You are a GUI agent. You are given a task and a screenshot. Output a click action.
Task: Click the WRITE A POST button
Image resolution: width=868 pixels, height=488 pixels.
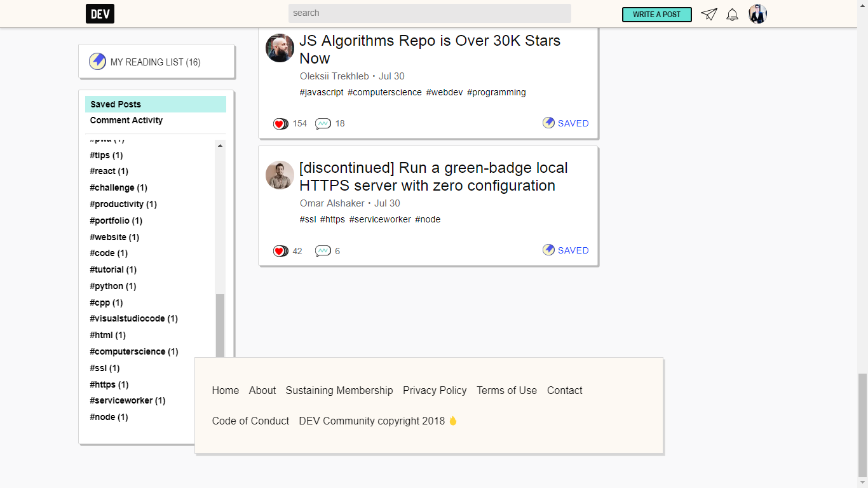[x=656, y=13]
